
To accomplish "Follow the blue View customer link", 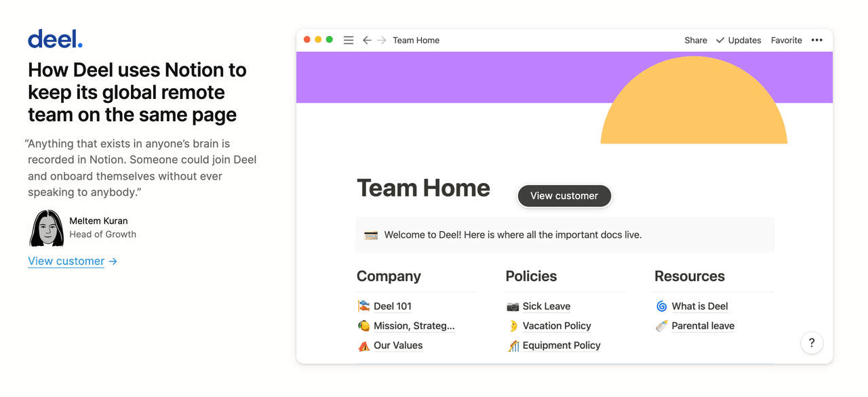I will coord(66,261).
